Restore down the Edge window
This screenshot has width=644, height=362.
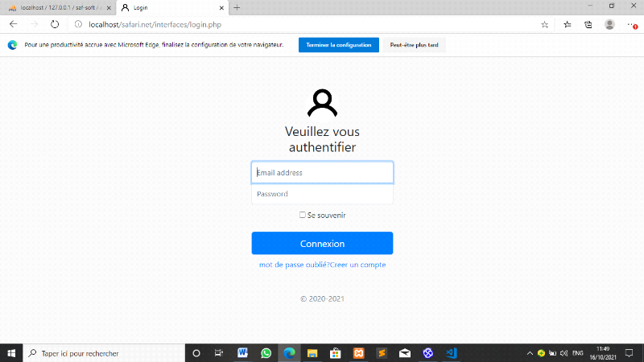612,6
